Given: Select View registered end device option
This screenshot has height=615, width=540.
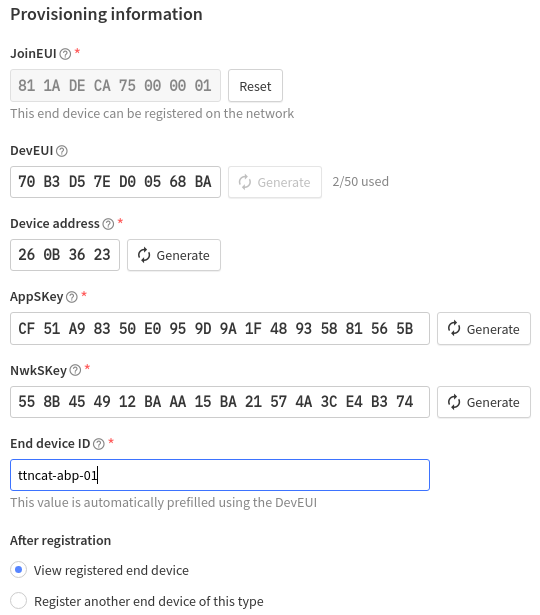Looking at the screenshot, I should click(18, 570).
